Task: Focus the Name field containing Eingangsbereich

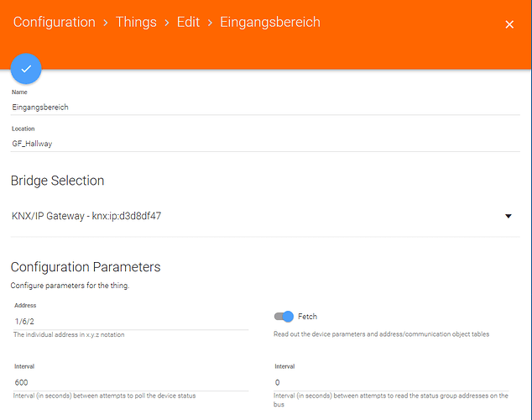Action: tap(126, 108)
